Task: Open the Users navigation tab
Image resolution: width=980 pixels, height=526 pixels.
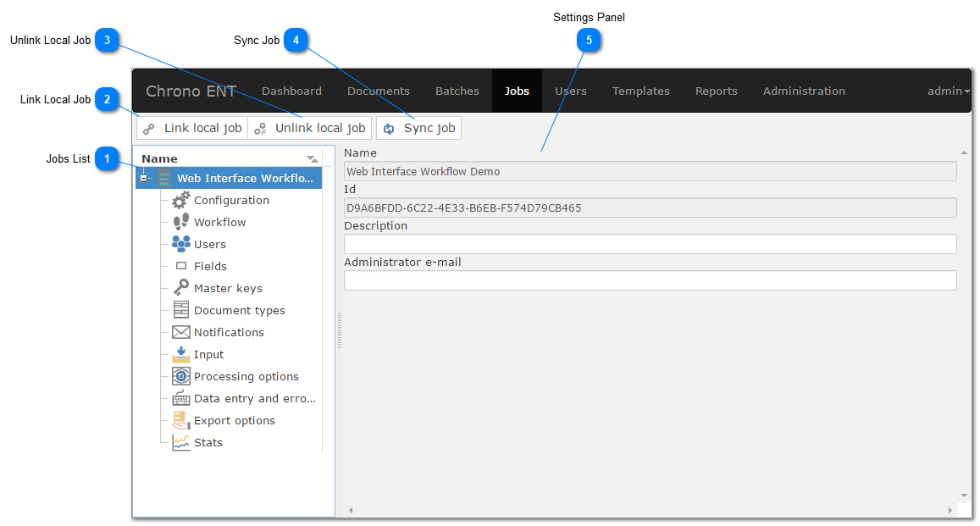Action: (x=571, y=91)
